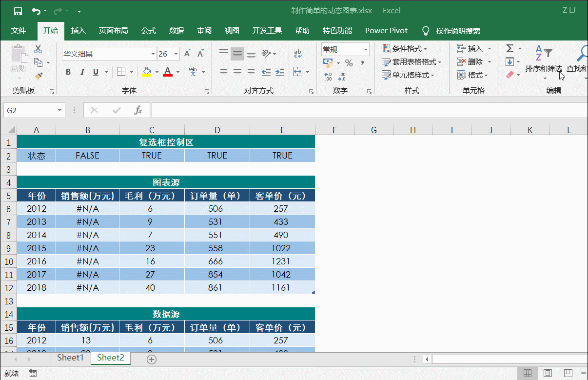Switch to Page Break Preview icon

(x=568, y=373)
